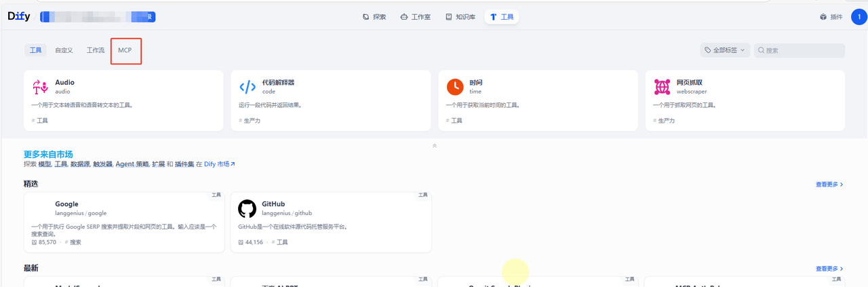Open the 插件 (Plugins) page
Screen dimensions: 868x287
[831, 17]
